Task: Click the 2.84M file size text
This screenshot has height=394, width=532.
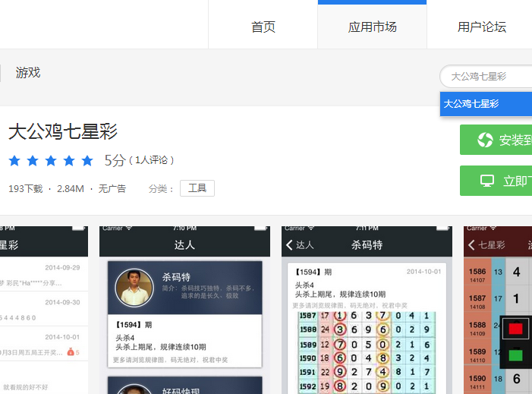Action: (x=71, y=189)
